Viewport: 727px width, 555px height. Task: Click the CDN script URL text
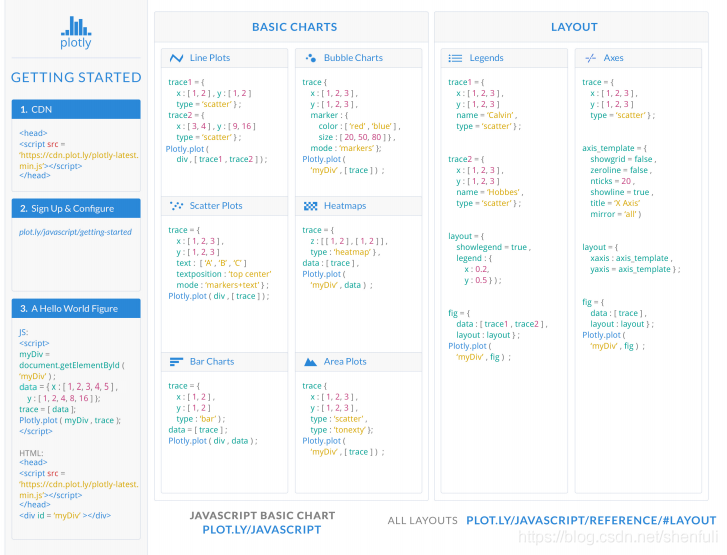pyautogui.click(x=79, y=160)
